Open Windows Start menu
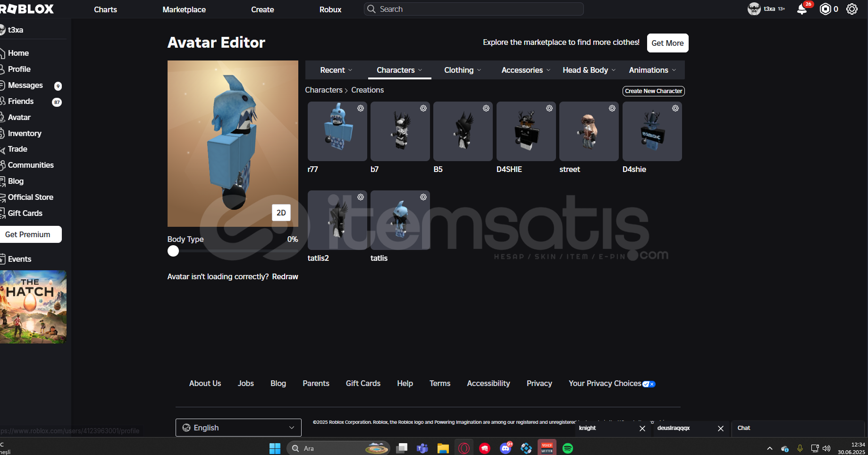This screenshot has height=455, width=868. point(275,448)
